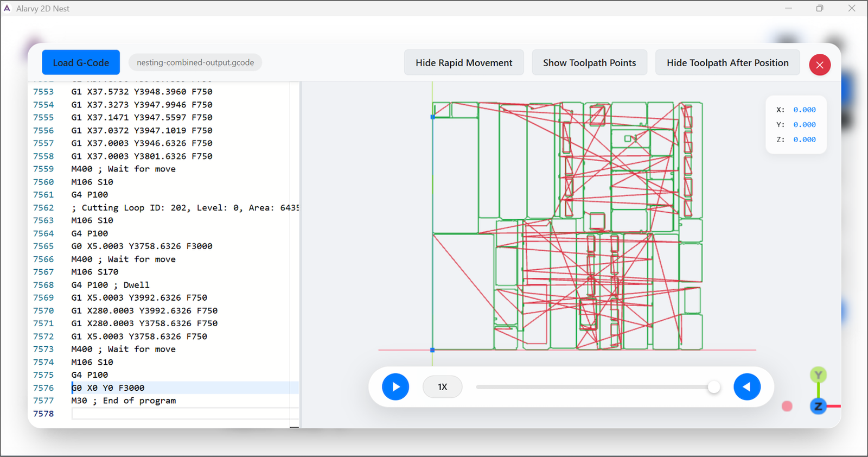
Task: Maximize the Alarvy 2D Nest window
Action: tap(820, 8)
